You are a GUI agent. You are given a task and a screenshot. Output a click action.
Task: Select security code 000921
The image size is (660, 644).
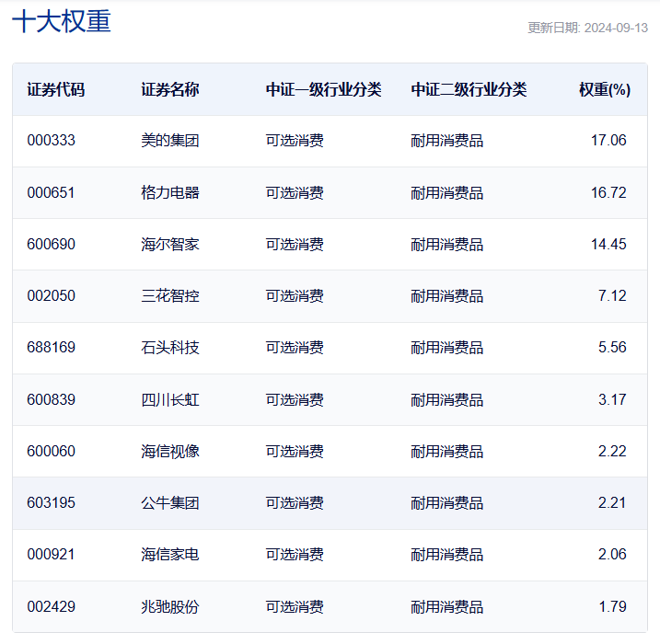pyautogui.click(x=51, y=554)
